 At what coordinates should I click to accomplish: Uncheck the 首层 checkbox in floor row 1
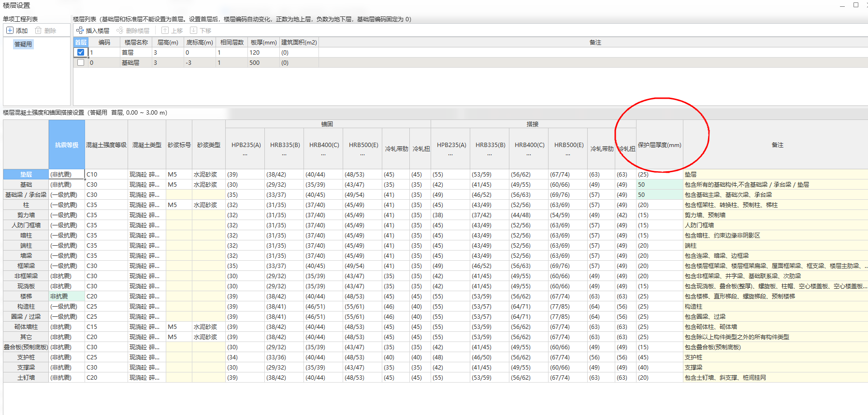[x=81, y=52]
